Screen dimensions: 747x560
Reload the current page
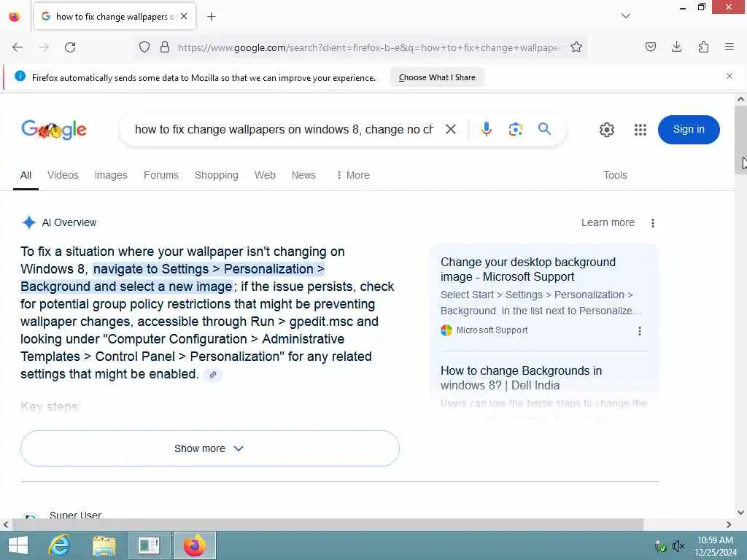click(x=70, y=47)
